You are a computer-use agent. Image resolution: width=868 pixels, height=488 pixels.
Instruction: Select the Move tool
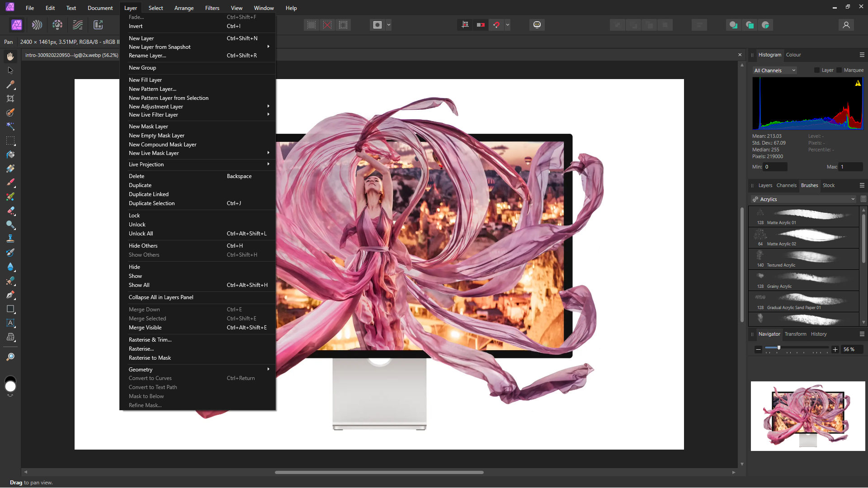[x=10, y=70]
